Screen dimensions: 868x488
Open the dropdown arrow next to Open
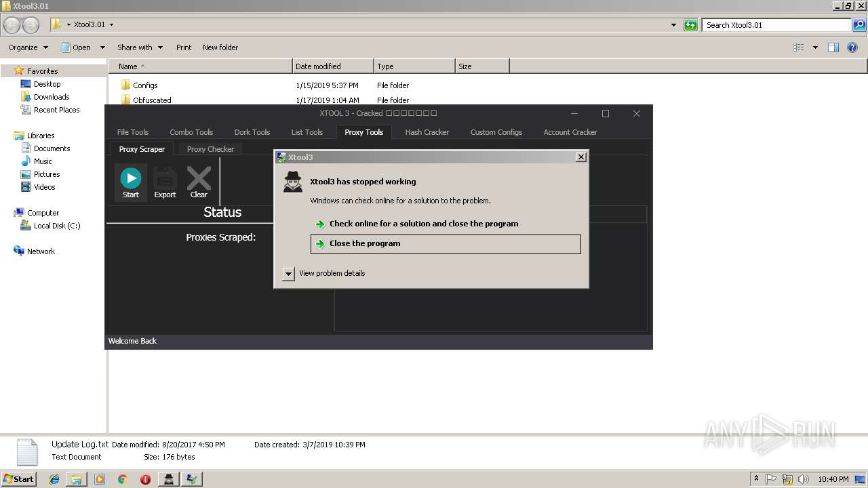point(102,47)
